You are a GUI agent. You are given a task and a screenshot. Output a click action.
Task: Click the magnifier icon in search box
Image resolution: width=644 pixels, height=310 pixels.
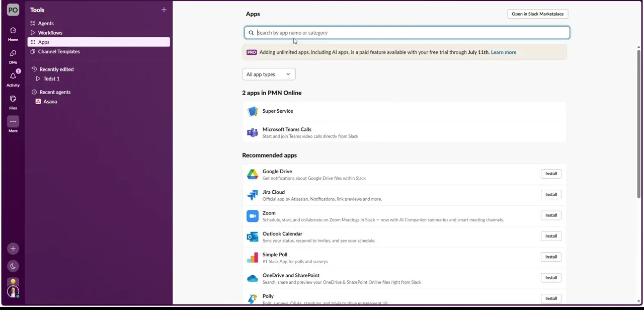[x=251, y=33]
